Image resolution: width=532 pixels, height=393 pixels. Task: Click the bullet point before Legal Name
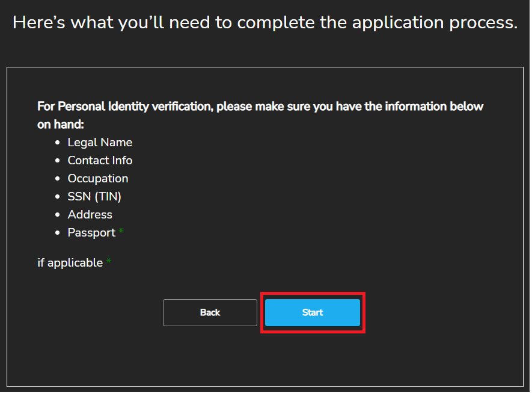(x=58, y=143)
